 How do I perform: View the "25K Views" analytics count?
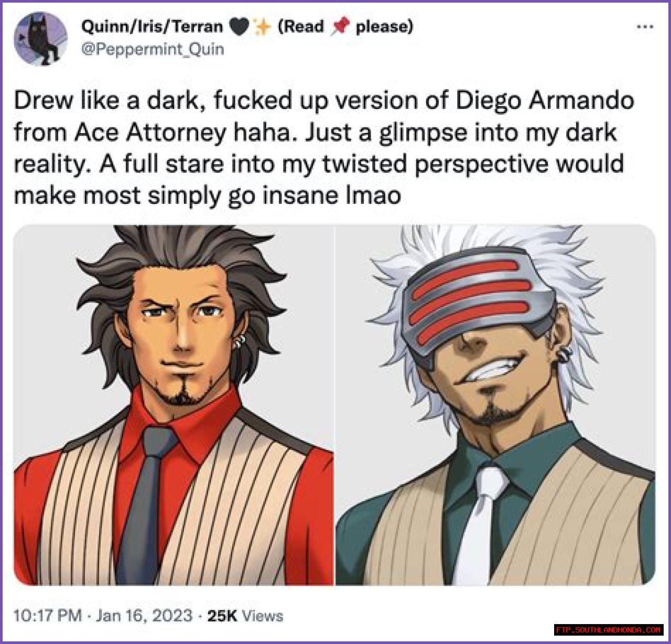point(245,615)
